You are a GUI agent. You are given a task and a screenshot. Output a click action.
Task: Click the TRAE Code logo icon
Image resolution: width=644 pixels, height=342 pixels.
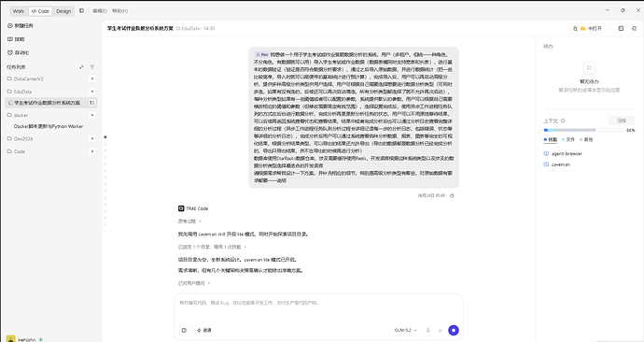[181, 208]
